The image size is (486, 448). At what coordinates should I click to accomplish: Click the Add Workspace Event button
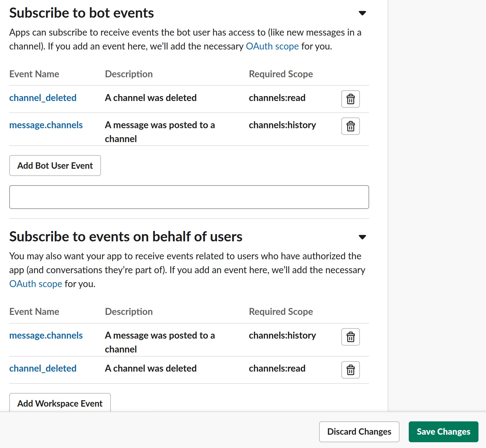(60, 403)
